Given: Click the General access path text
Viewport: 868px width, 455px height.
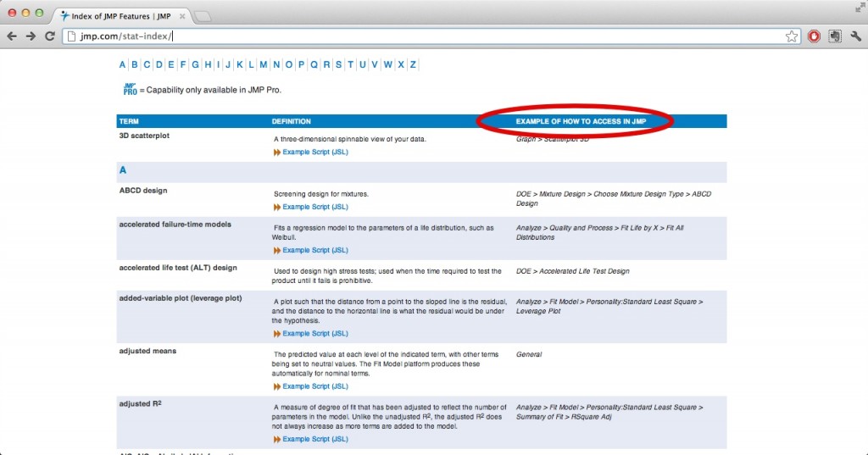Looking at the screenshot, I should [529, 354].
